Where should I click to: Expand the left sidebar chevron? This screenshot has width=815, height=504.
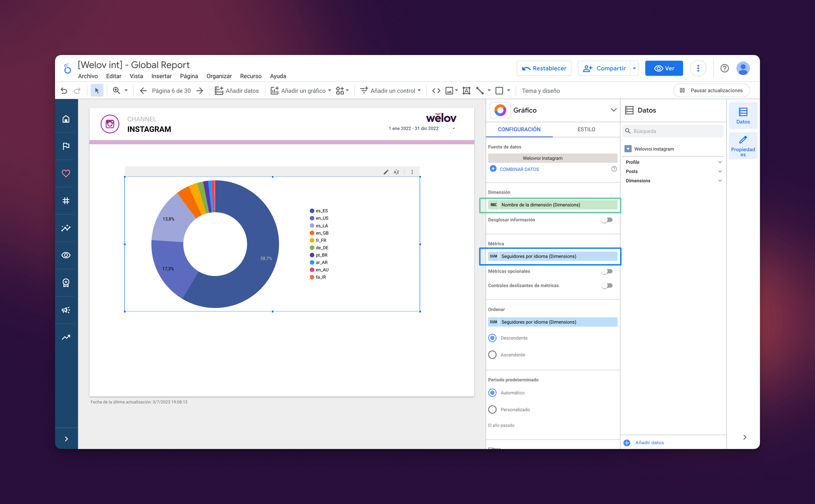pos(66,439)
